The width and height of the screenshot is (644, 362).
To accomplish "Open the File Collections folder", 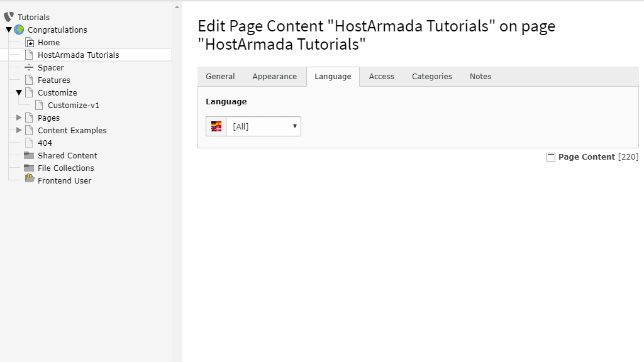I will coord(65,168).
